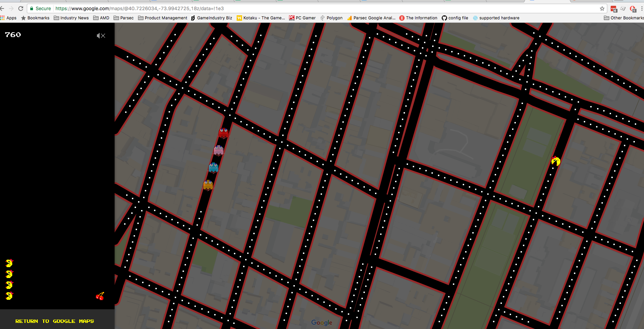Reload the current page
This screenshot has height=329, width=644.
click(21, 8)
